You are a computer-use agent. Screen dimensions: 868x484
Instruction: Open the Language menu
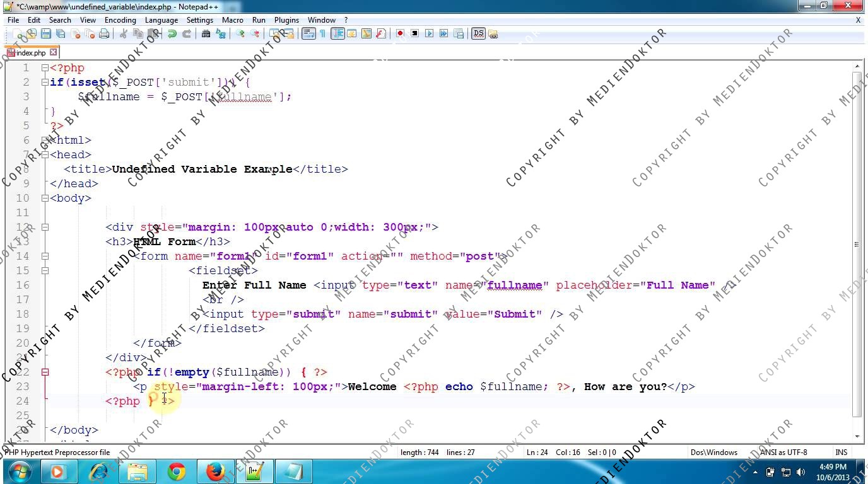point(161,20)
